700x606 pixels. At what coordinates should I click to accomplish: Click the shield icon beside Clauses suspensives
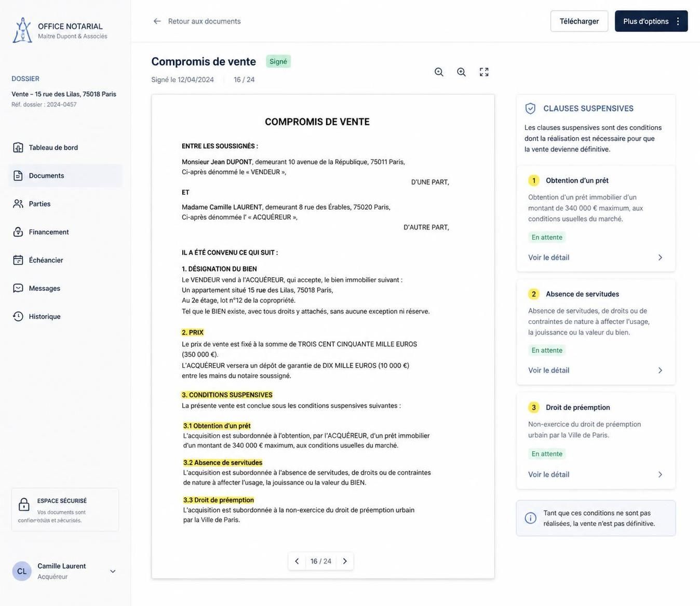click(x=530, y=108)
